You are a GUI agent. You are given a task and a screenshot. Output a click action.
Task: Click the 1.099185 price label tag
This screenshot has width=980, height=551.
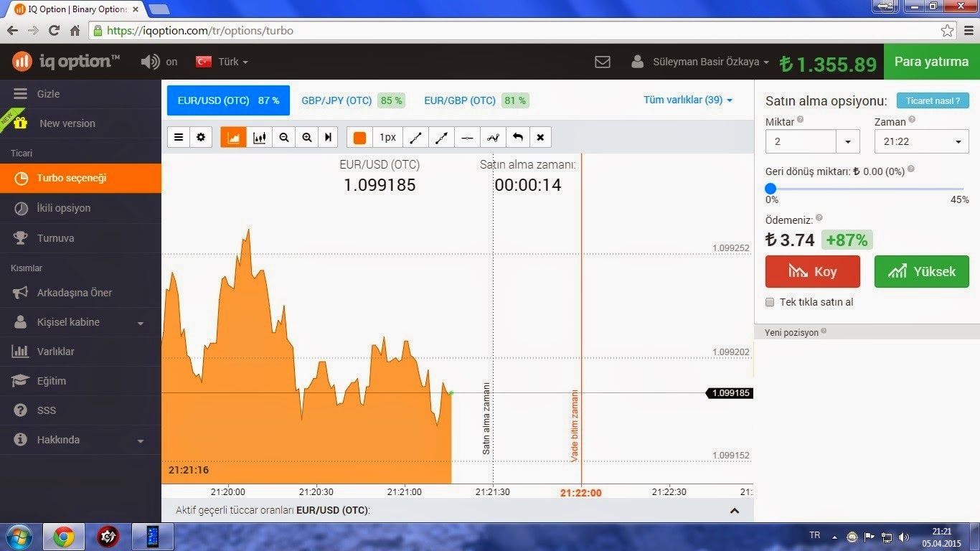pos(731,393)
